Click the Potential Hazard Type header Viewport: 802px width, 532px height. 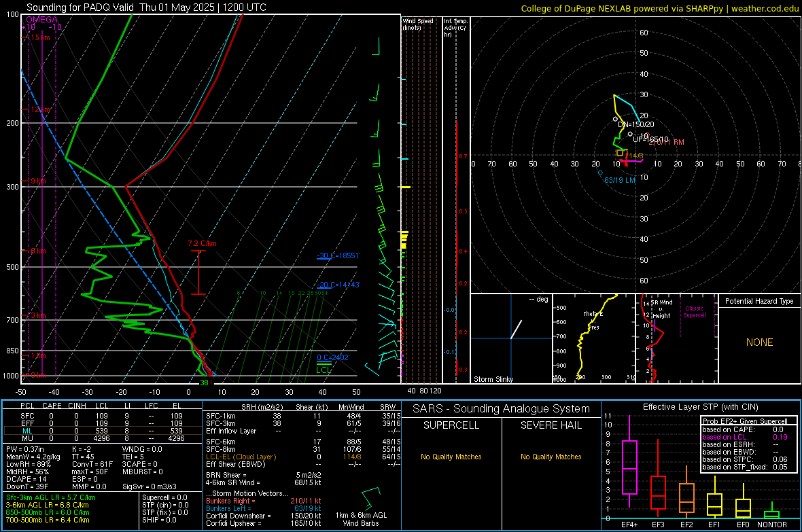760,301
